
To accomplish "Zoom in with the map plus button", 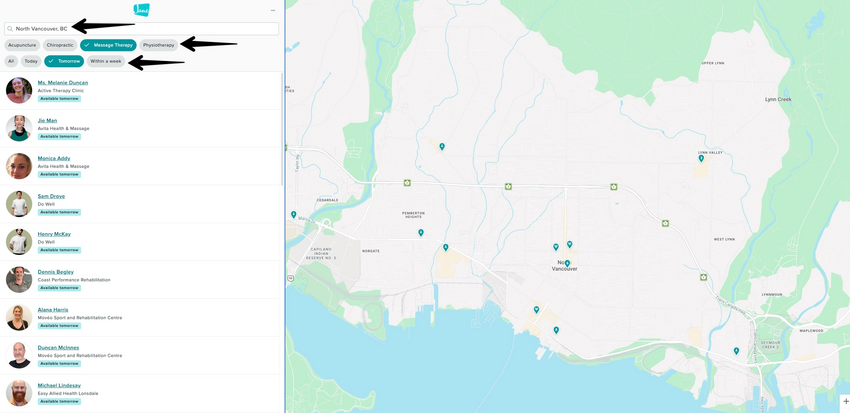I will [x=846, y=401].
